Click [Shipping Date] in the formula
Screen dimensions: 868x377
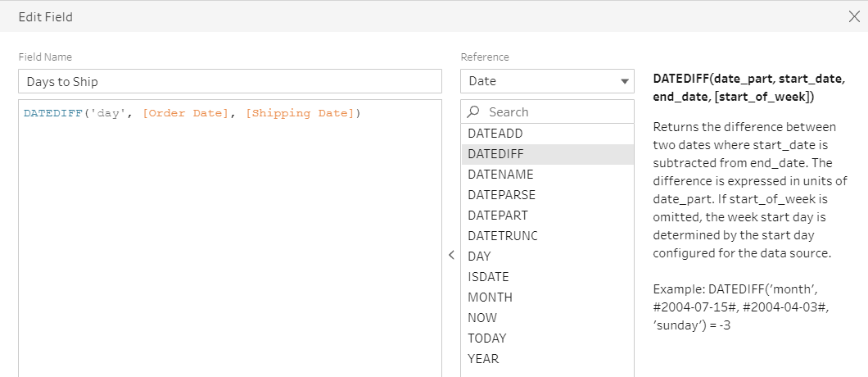pyautogui.click(x=300, y=113)
